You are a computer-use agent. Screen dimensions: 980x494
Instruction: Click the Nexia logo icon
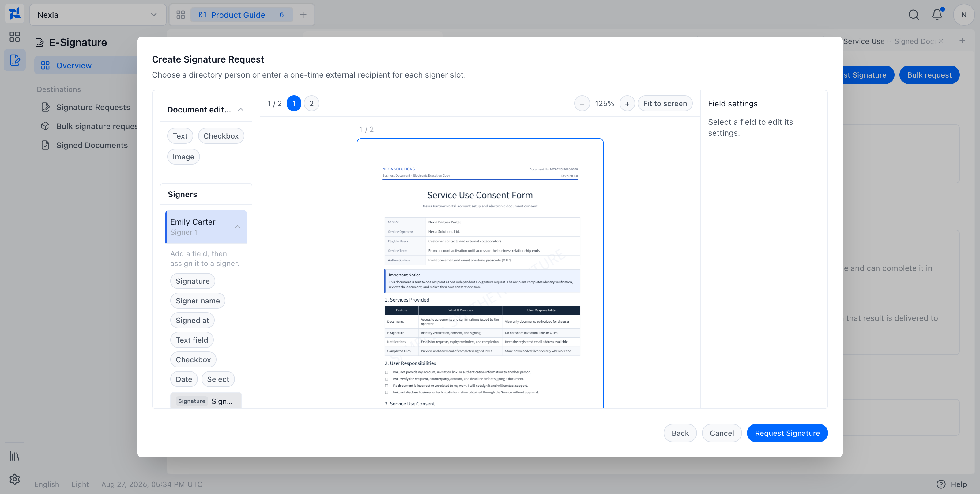pos(14,14)
